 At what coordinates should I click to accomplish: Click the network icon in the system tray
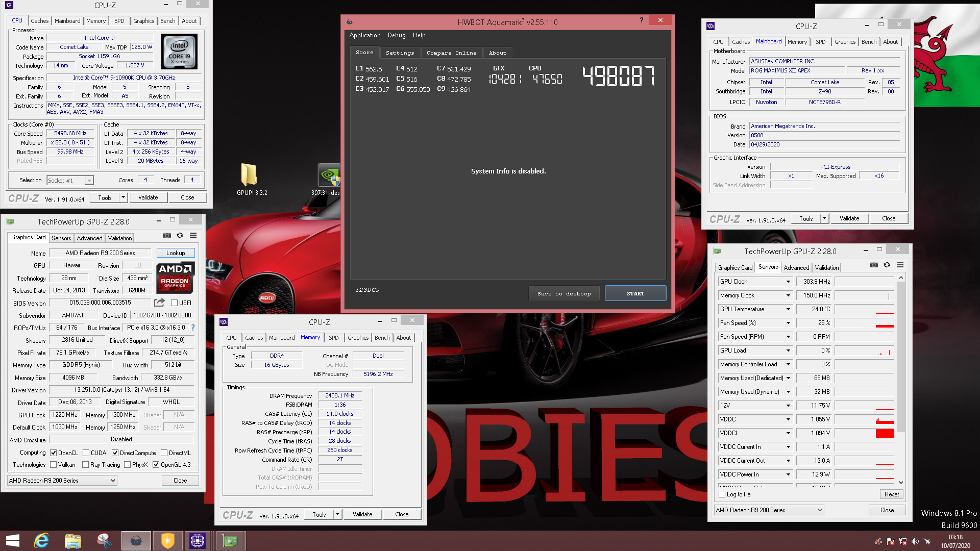point(902,541)
